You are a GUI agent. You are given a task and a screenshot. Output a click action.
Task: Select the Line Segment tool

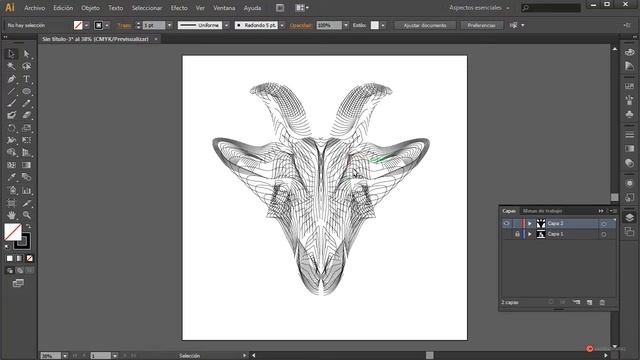[11, 91]
